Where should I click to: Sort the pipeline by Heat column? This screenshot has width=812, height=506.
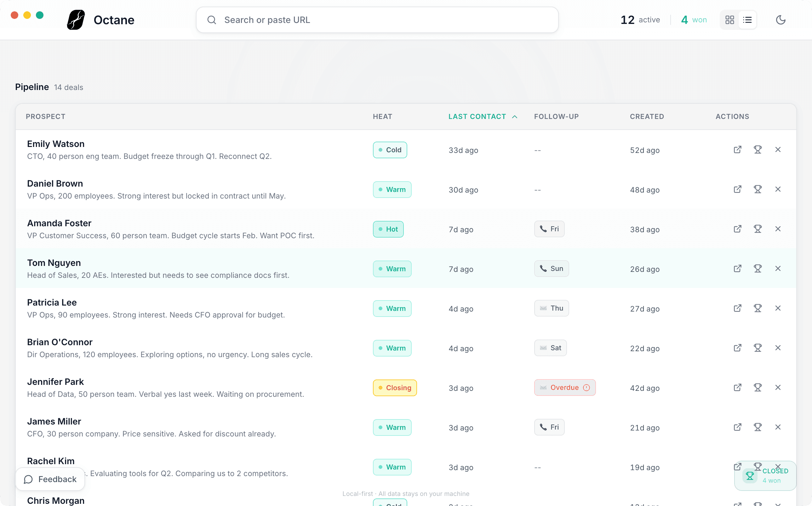[382, 116]
